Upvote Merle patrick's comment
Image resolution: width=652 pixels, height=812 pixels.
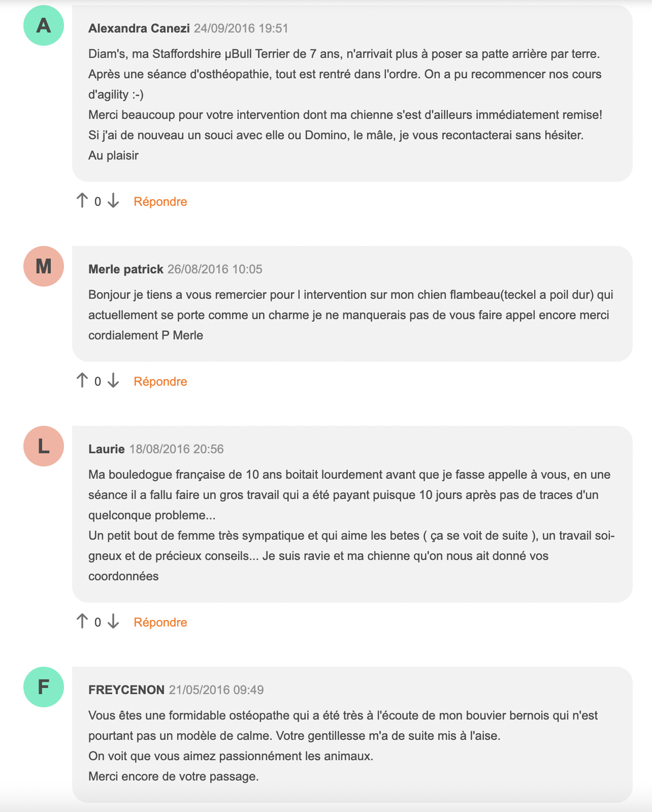(82, 381)
